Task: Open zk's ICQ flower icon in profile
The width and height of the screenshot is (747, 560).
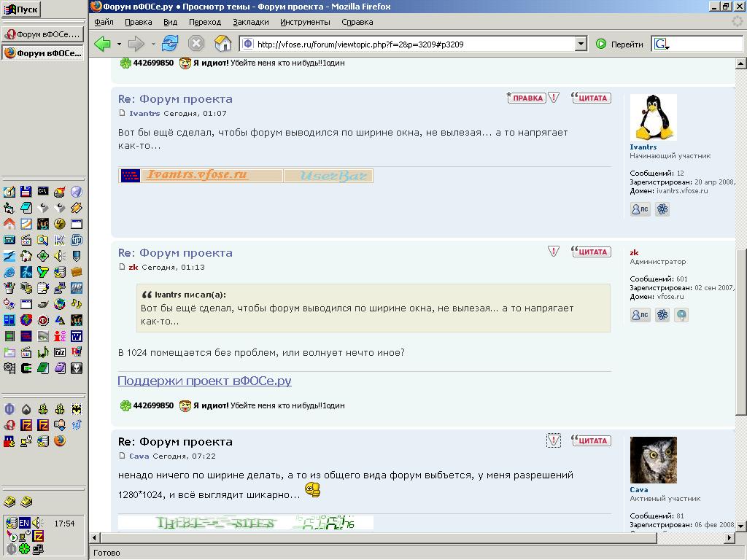Action: [662, 315]
